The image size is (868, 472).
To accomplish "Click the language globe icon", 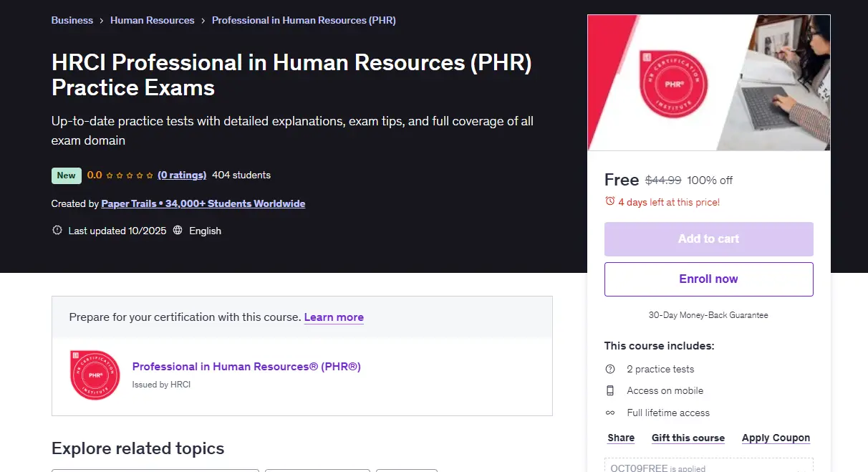I will pyautogui.click(x=178, y=231).
